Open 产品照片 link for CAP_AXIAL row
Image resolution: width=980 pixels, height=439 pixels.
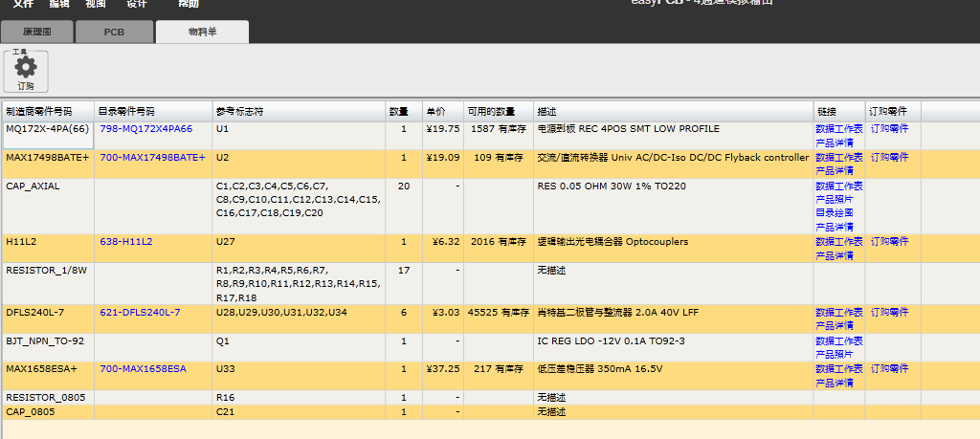(x=835, y=200)
